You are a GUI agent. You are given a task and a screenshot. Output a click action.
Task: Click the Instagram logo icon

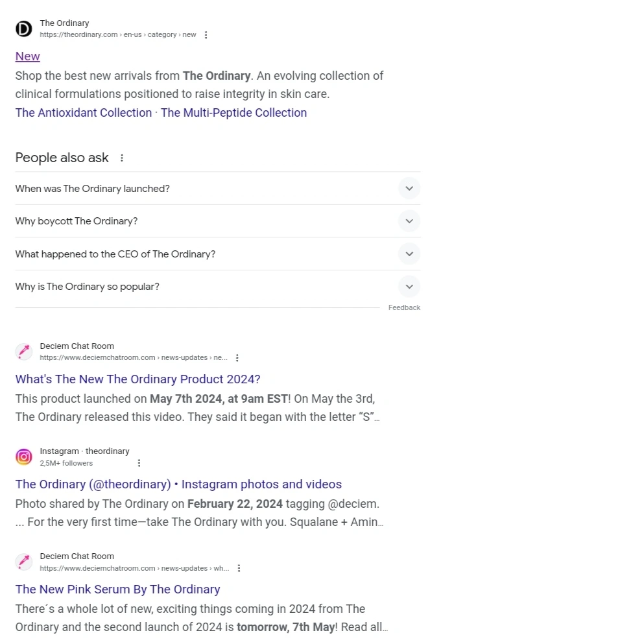tap(24, 457)
